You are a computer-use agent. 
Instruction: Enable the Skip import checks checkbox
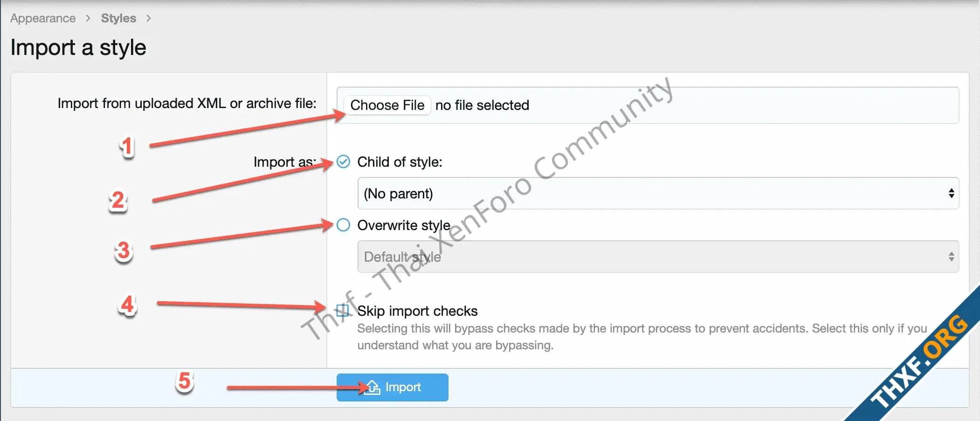click(x=343, y=310)
